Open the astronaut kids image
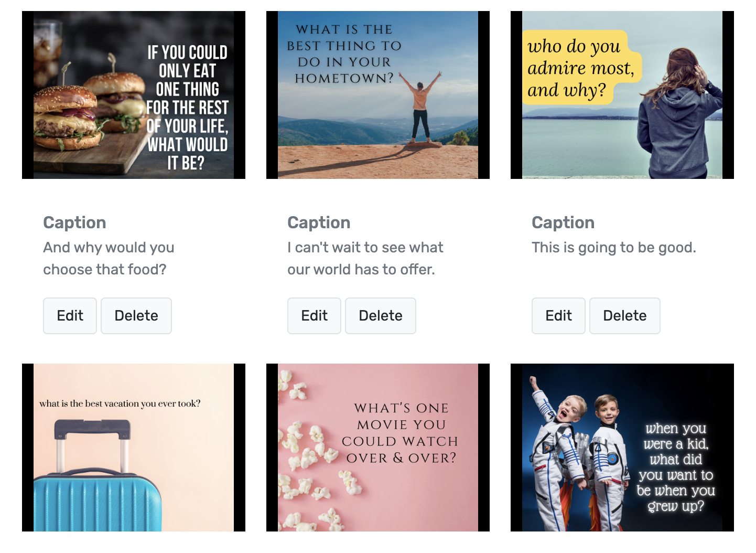This screenshot has height=553, width=756. pyautogui.click(x=622, y=448)
